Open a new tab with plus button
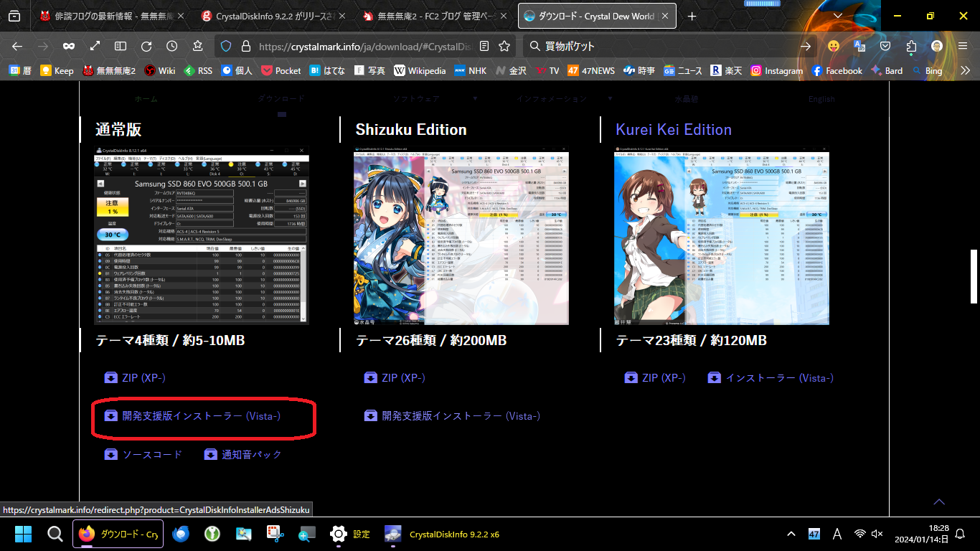980x551 pixels. tap(692, 16)
